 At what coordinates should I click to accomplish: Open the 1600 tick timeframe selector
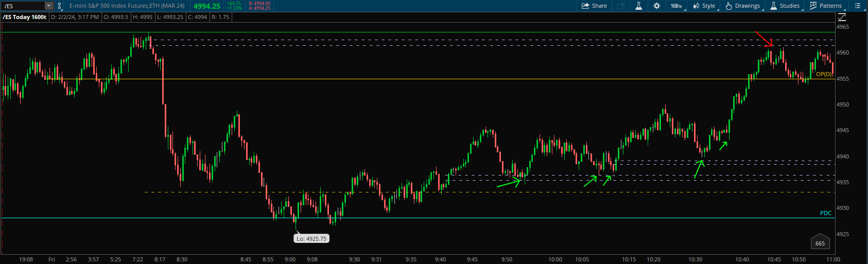[x=676, y=6]
